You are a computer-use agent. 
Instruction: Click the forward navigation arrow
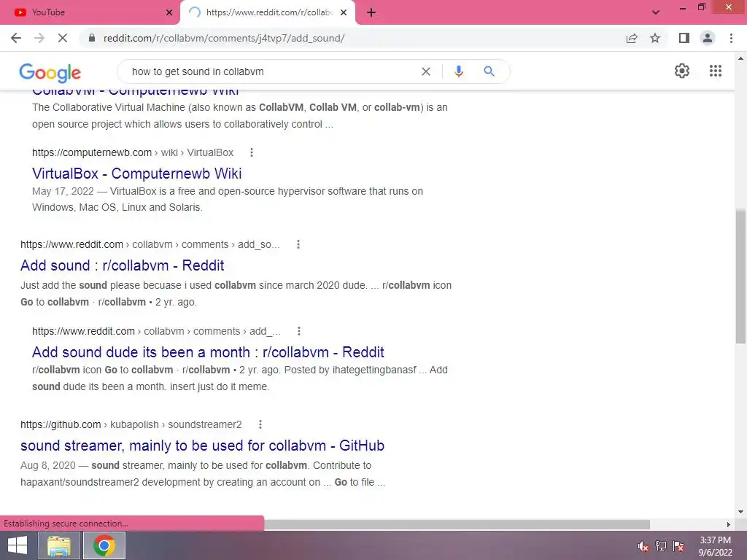pos(39,38)
